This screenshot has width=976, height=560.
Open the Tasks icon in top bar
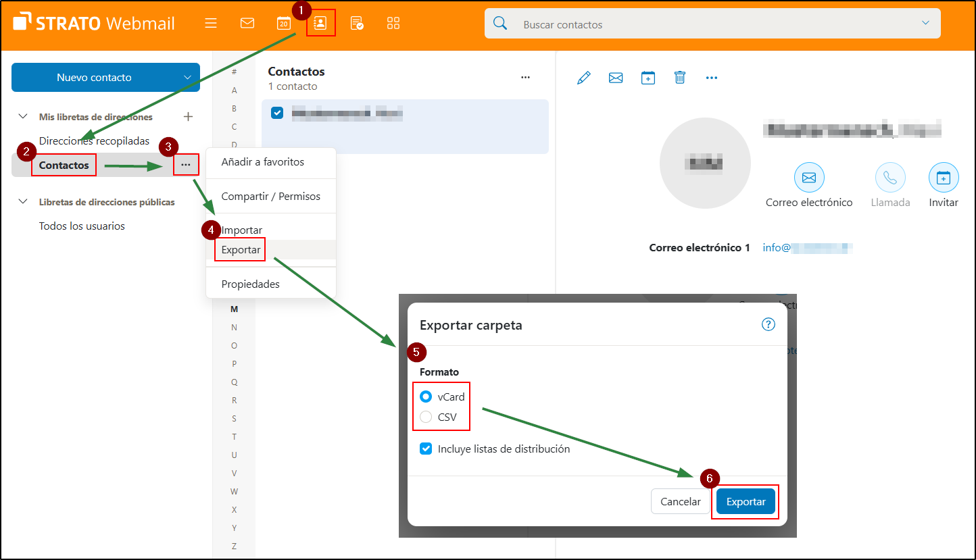pos(357,24)
